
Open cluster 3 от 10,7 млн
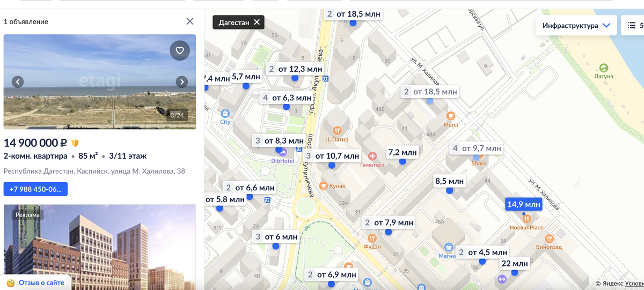pyautogui.click(x=331, y=156)
